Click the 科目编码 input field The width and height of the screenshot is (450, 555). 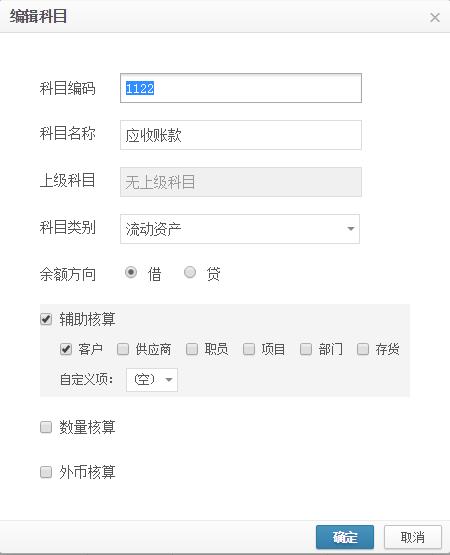coord(241,88)
